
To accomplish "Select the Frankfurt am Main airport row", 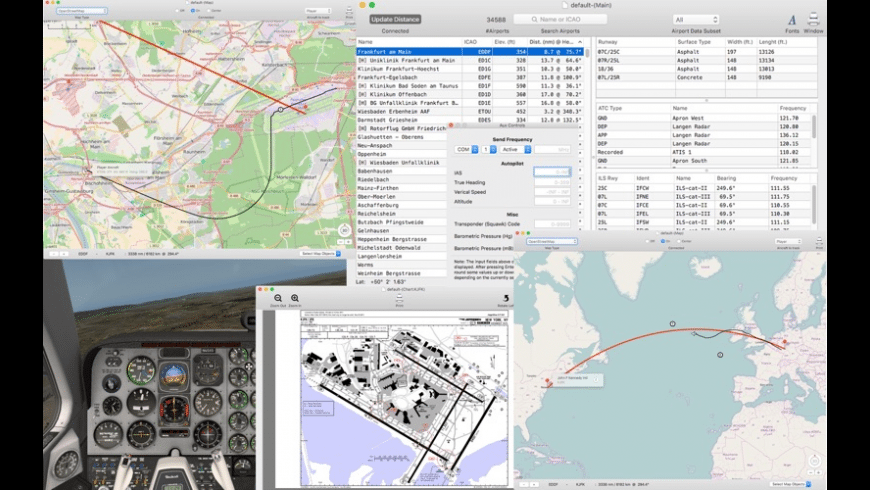I will [469, 52].
